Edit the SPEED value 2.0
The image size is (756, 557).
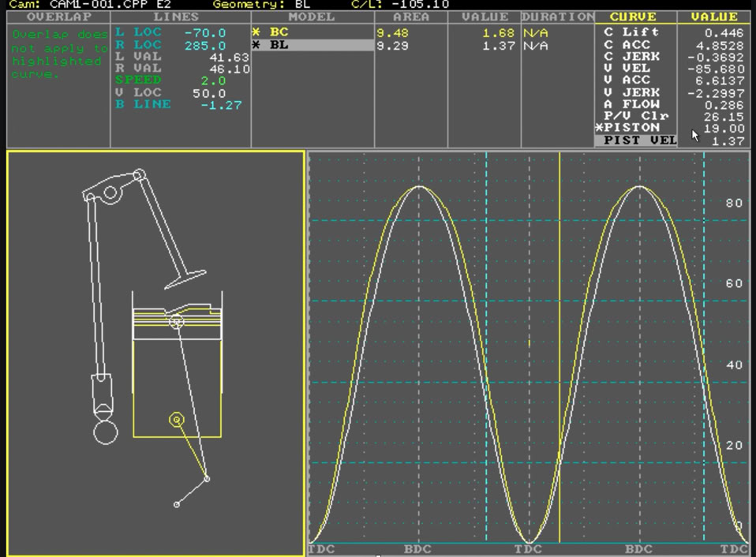click(212, 81)
